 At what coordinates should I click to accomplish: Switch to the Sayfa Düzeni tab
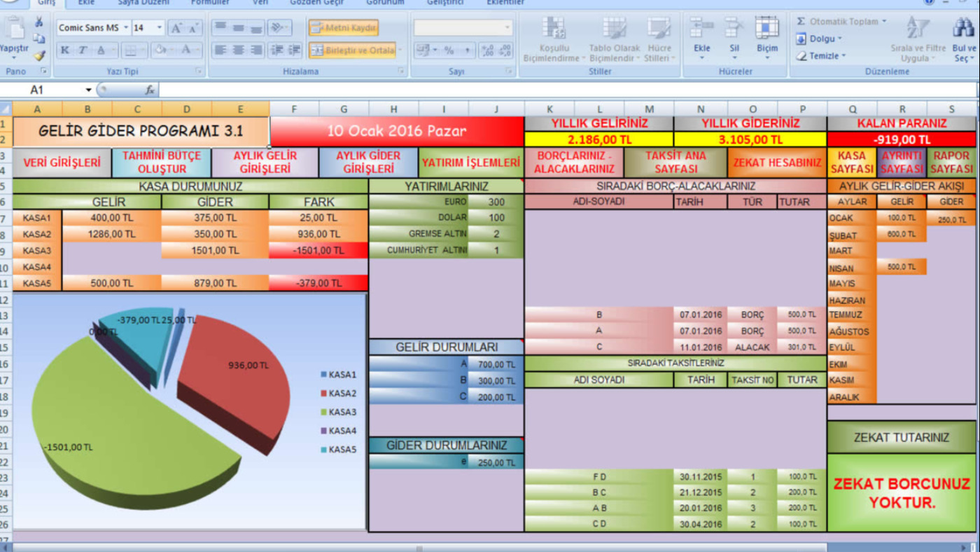[x=143, y=3]
